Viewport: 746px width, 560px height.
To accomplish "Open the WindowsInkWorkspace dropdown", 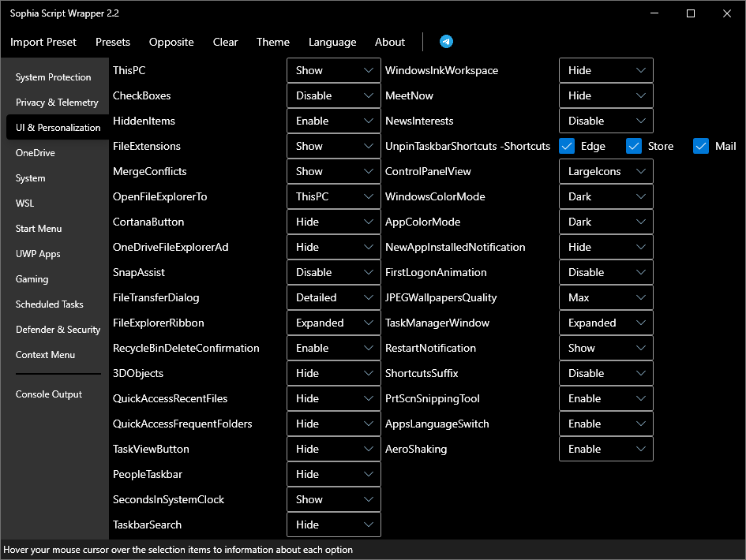I will tap(605, 70).
